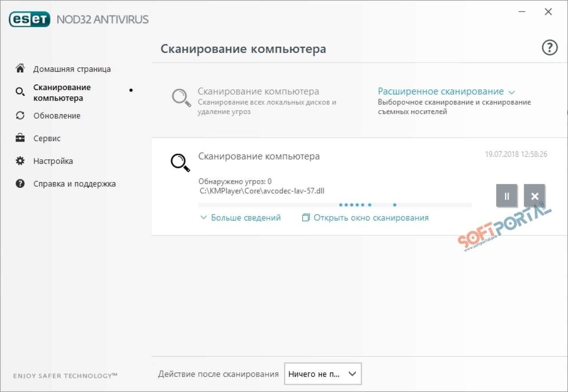Click Выборочное сканирование и сканирование съемных носителей text
The image size is (568, 392).
coord(454,107)
